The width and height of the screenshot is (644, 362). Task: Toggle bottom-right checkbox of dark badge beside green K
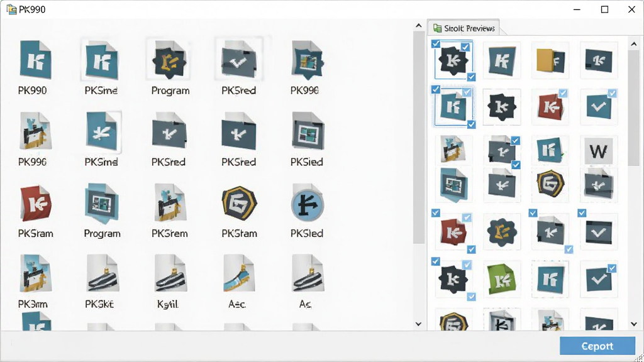click(471, 297)
